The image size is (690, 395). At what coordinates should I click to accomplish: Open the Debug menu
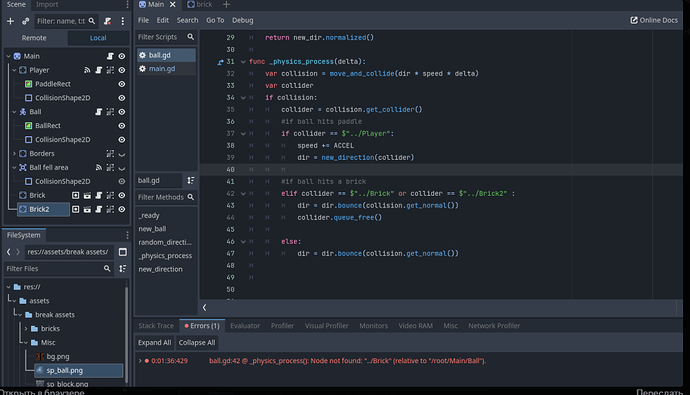click(242, 20)
